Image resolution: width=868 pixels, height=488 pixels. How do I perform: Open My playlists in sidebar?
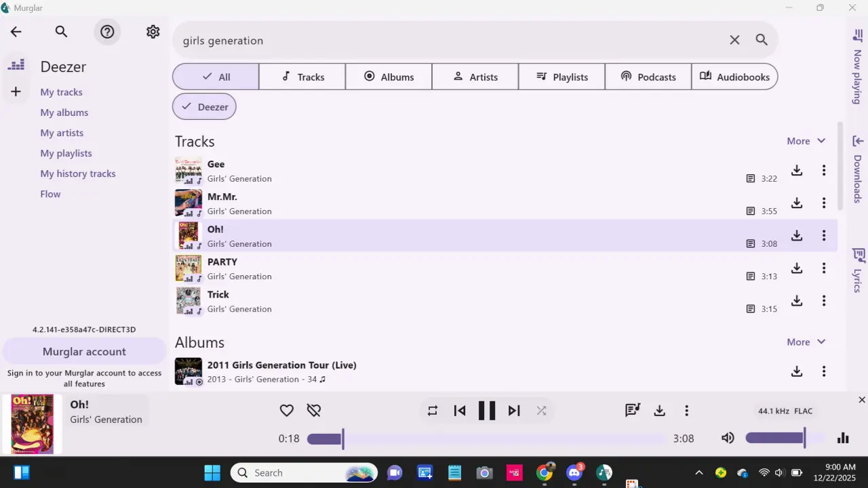click(x=66, y=153)
